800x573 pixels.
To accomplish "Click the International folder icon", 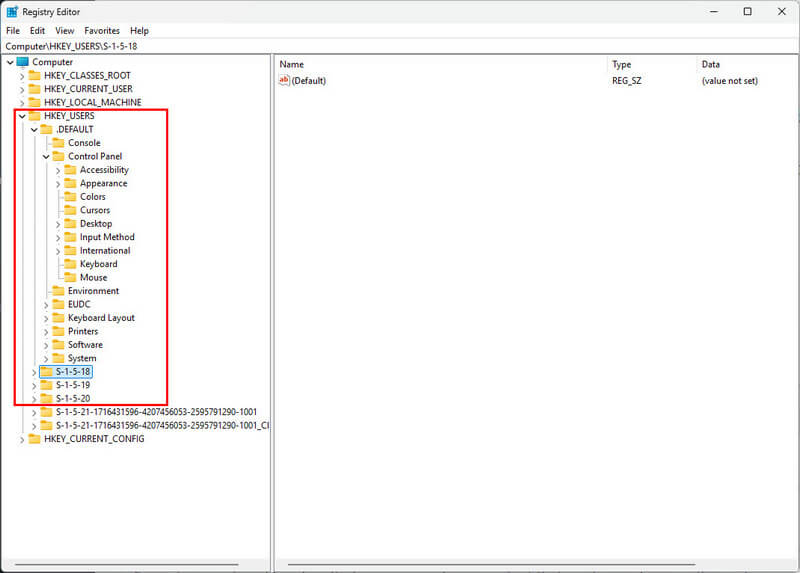I will click(70, 251).
